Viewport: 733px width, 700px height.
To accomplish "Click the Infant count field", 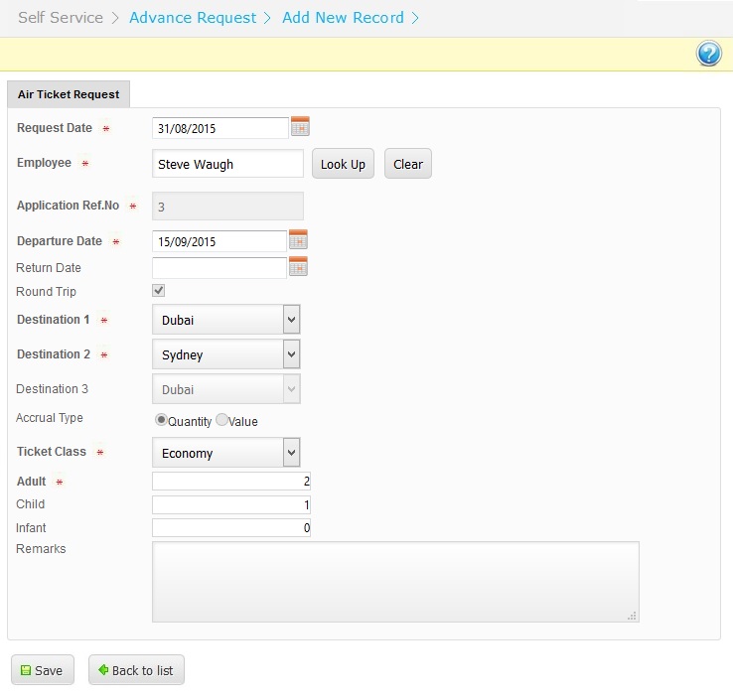I will point(231,527).
